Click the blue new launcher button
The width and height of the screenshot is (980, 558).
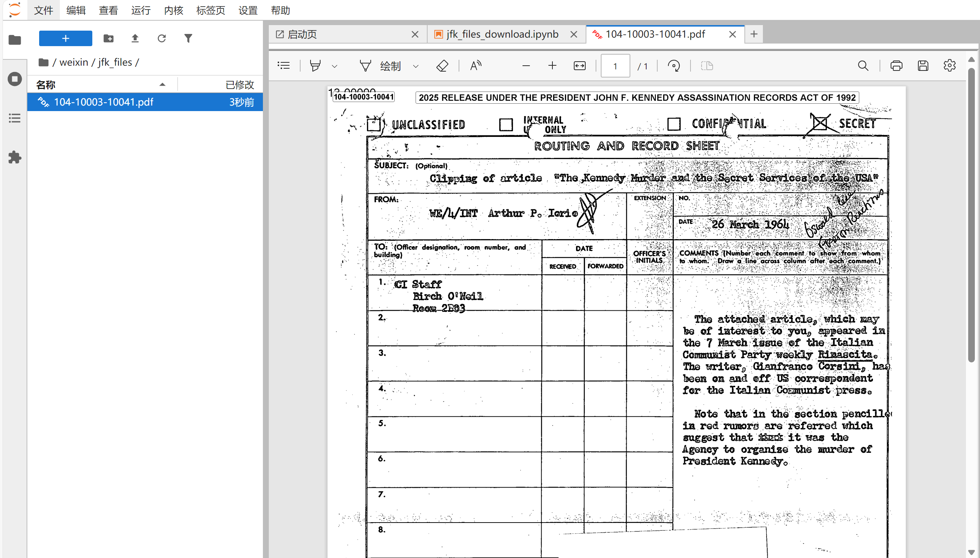pos(66,38)
